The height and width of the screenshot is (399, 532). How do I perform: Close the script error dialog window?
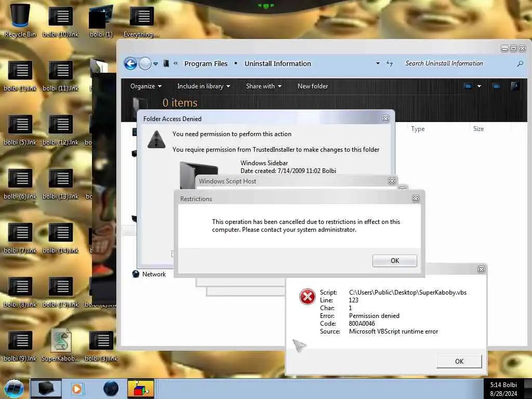click(481, 270)
